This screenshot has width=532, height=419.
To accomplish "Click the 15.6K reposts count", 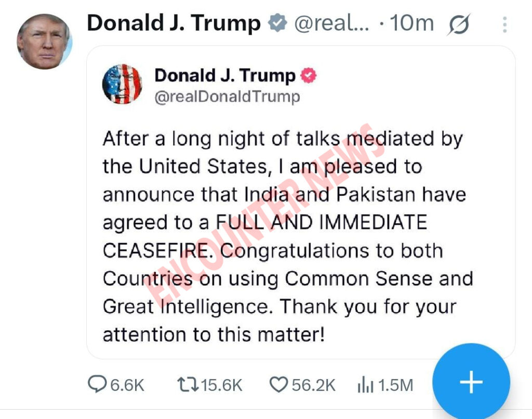I will (221, 385).
